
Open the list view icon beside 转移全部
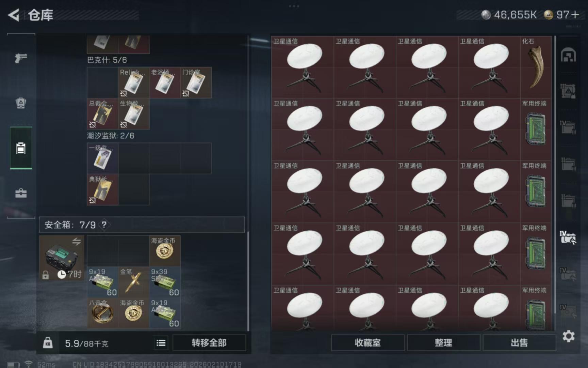pos(161,343)
